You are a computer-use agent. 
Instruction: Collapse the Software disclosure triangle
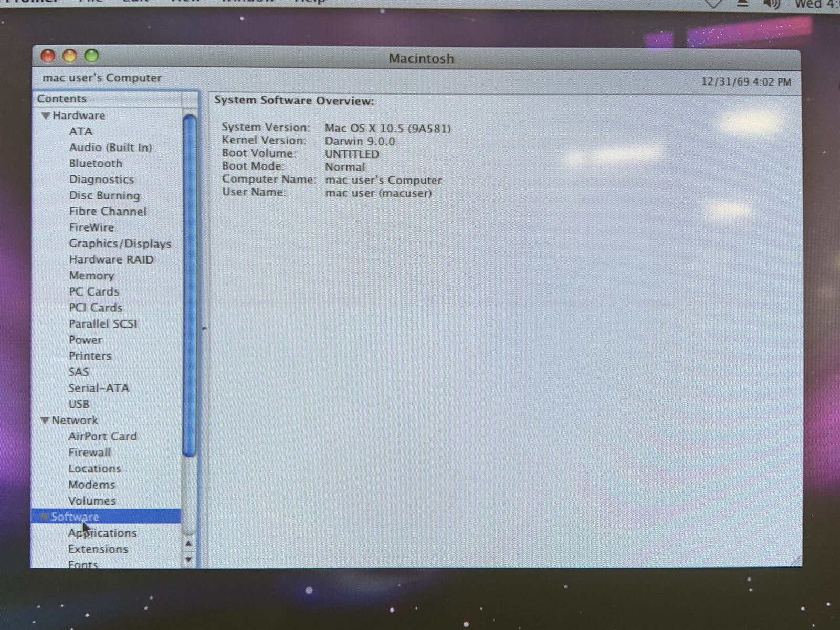(45, 517)
